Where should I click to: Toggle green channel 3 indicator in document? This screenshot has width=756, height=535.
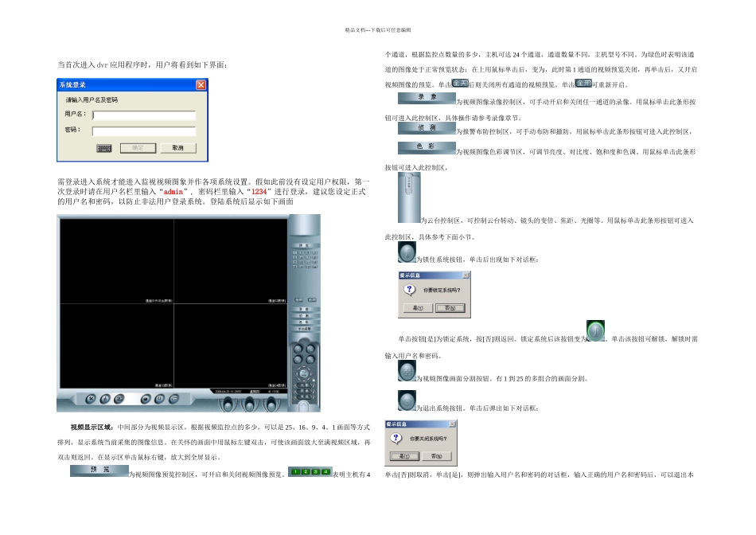pyautogui.click(x=315, y=472)
